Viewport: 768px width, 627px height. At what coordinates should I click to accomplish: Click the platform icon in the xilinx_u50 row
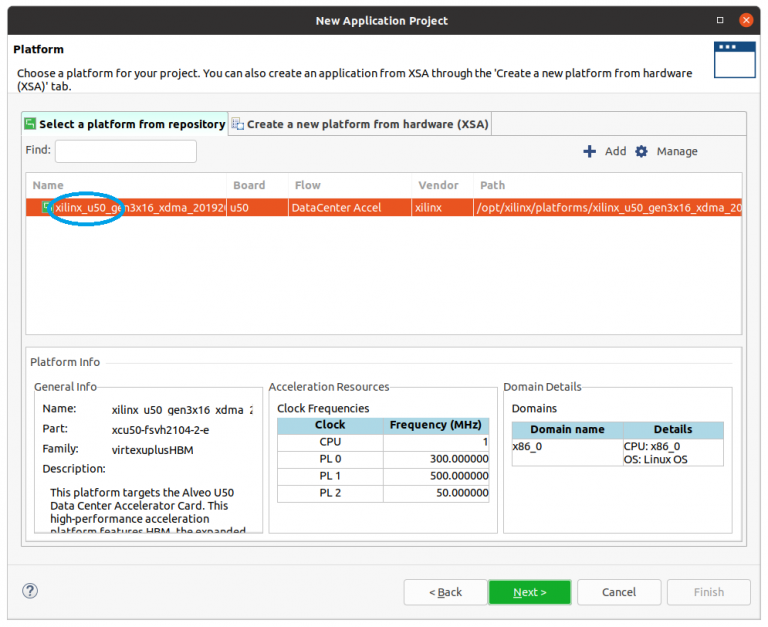coord(46,207)
